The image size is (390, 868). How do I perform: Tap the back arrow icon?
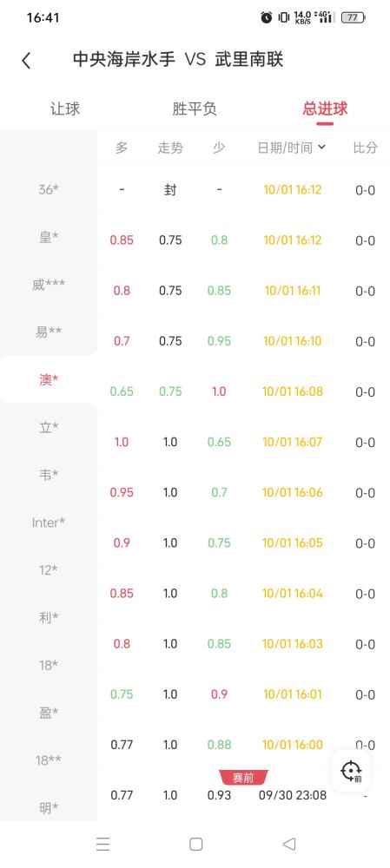point(26,61)
